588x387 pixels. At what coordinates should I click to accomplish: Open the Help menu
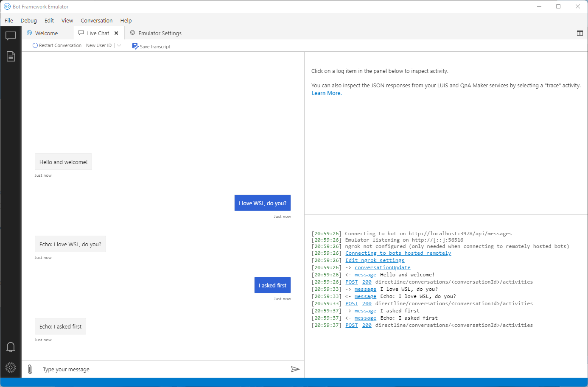click(126, 20)
